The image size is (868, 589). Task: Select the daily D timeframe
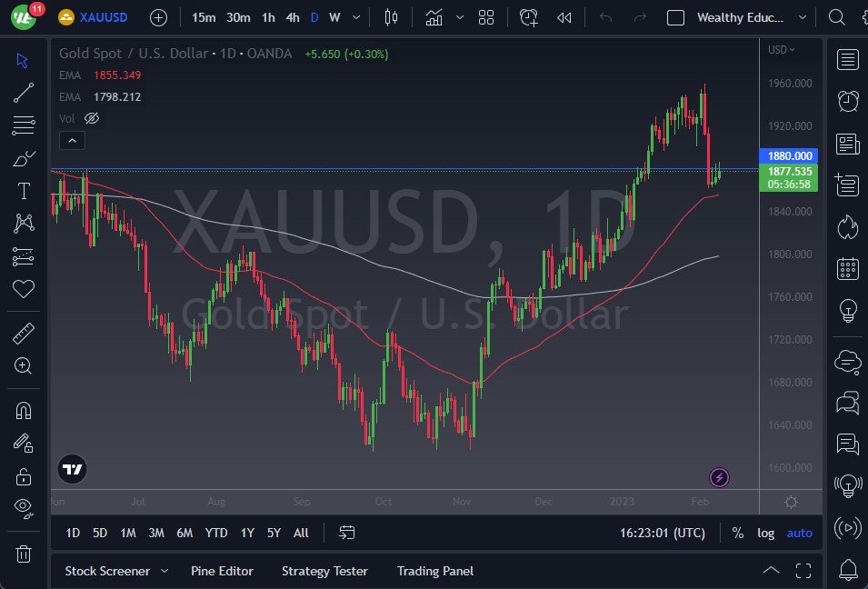pos(314,17)
